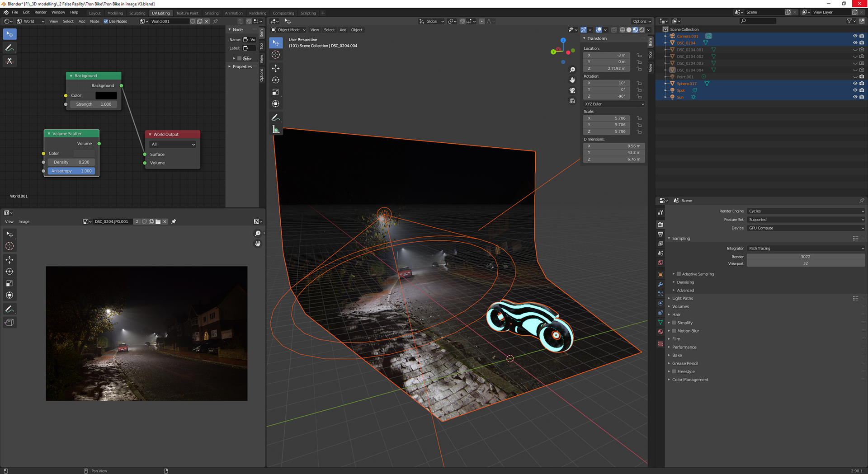Viewport: 868px width, 474px height.
Task: Open the Feature Set dropdown showing Supported
Action: [x=806, y=220]
